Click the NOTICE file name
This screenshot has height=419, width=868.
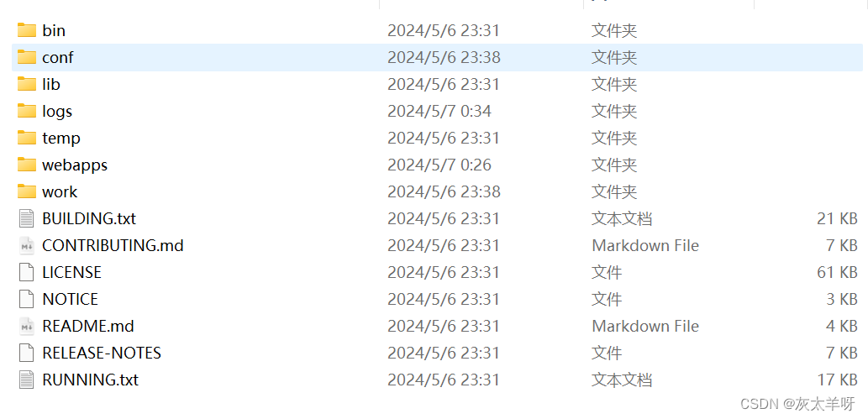click(71, 300)
